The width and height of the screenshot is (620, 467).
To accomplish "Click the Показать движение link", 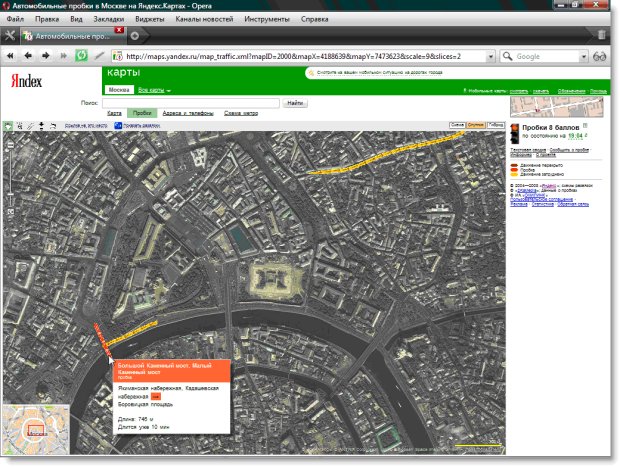I will pyautogui.click(x=142, y=126).
